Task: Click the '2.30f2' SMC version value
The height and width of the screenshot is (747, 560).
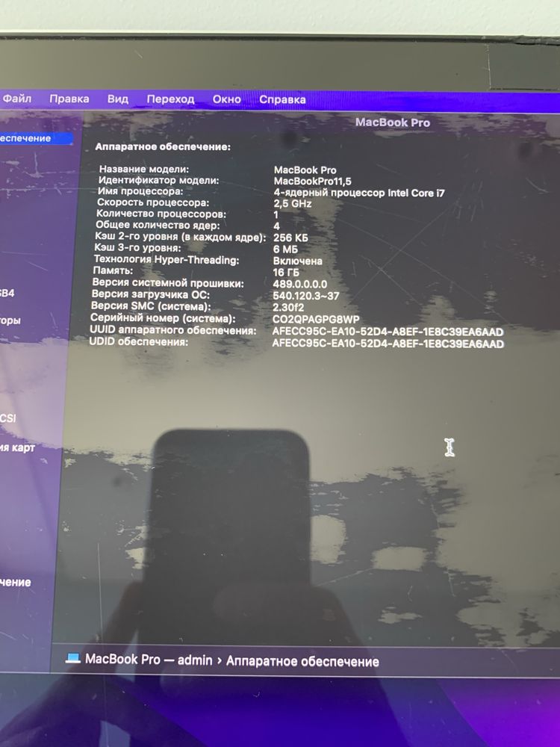Action: click(x=287, y=307)
